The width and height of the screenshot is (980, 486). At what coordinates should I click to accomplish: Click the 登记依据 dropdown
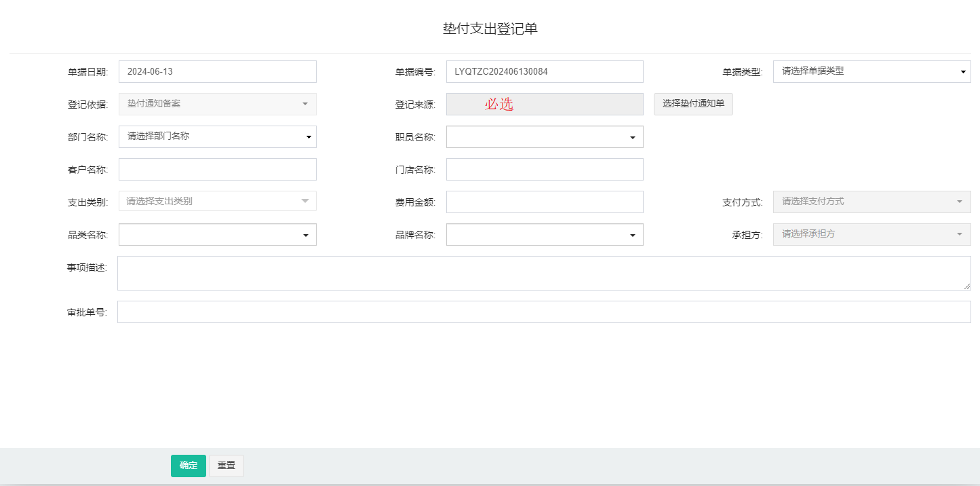(x=217, y=104)
